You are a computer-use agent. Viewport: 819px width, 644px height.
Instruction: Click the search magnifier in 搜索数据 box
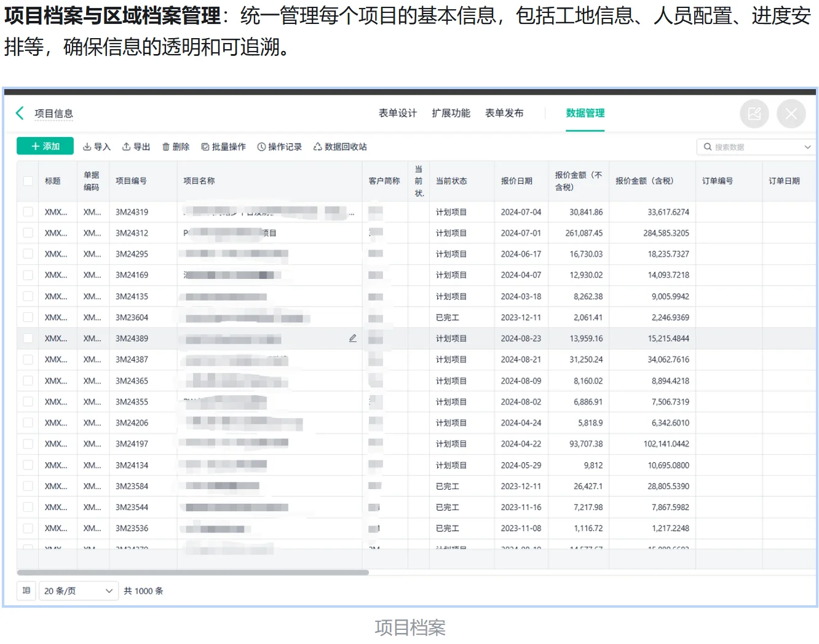click(x=707, y=147)
